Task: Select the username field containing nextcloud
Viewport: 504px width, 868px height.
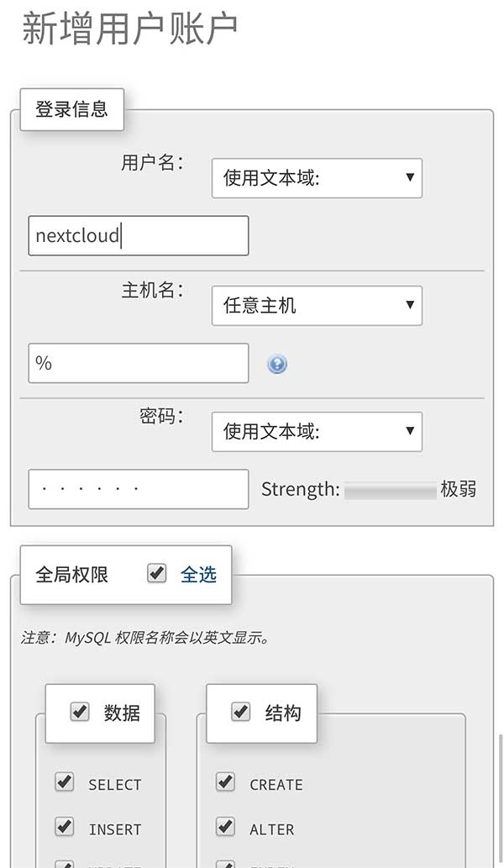Action: click(x=137, y=236)
